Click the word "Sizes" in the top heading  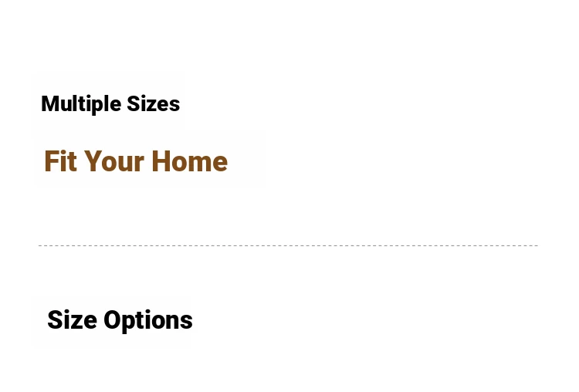[x=154, y=103]
